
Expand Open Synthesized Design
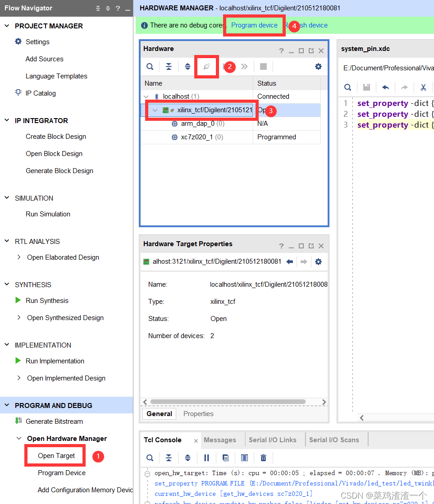(19, 317)
